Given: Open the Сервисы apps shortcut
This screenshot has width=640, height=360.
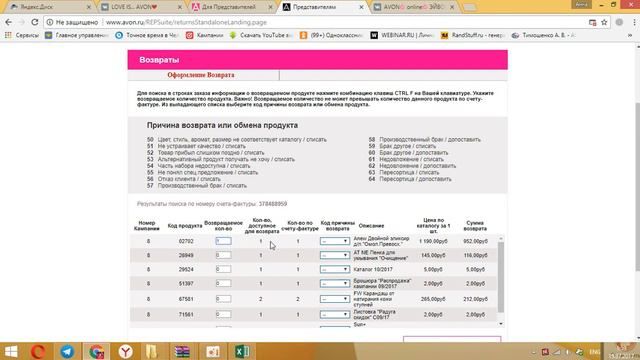Looking at the screenshot, I should coord(22,36).
